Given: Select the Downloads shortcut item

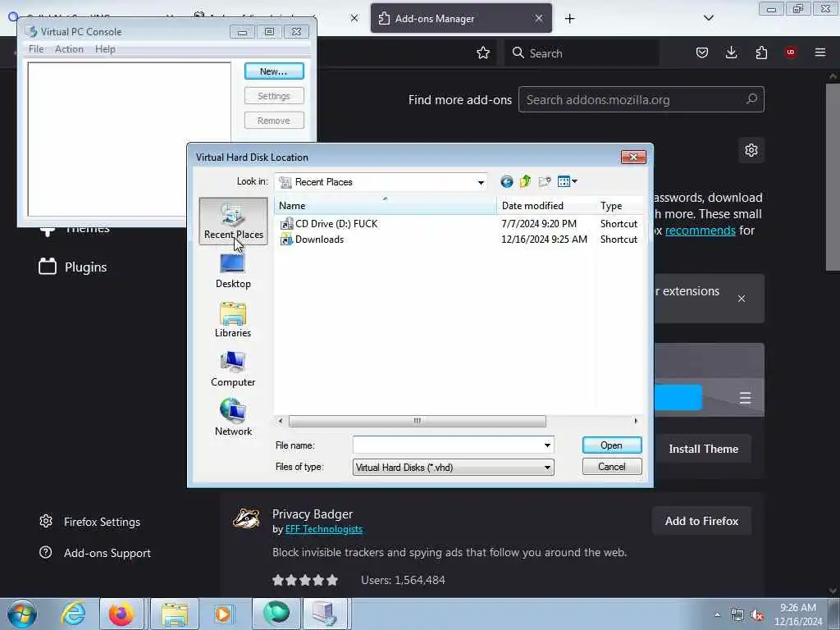Looking at the screenshot, I should pyautogui.click(x=313, y=240).
